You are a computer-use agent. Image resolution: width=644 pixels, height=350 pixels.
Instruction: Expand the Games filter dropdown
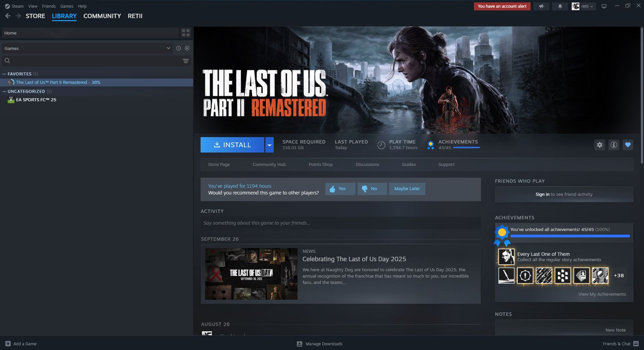tap(87, 48)
